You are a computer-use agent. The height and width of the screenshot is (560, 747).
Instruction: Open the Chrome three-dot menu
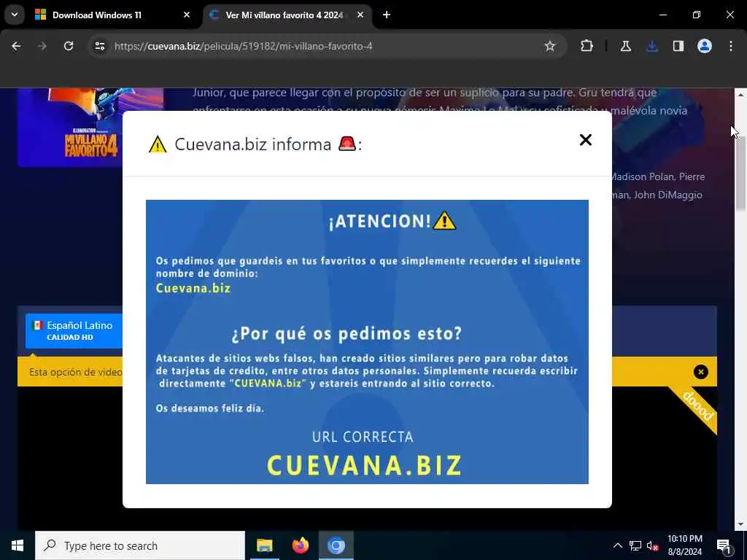(731, 46)
